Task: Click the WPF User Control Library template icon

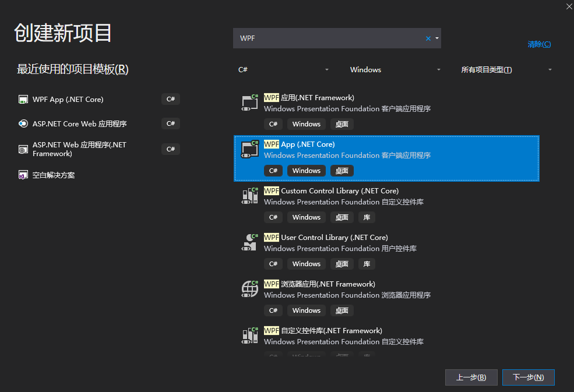Action: pyautogui.click(x=250, y=242)
